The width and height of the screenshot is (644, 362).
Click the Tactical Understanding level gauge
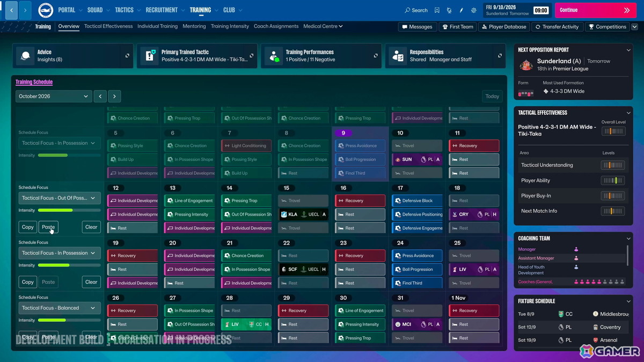(613, 165)
